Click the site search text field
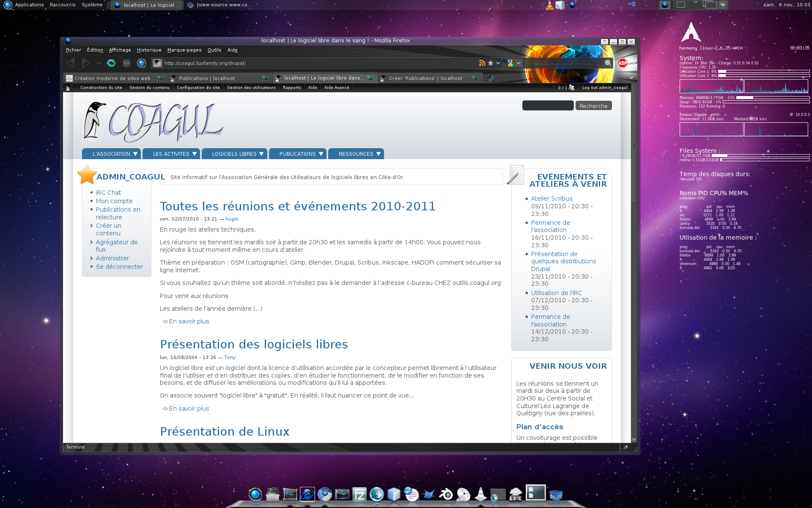 coord(548,105)
